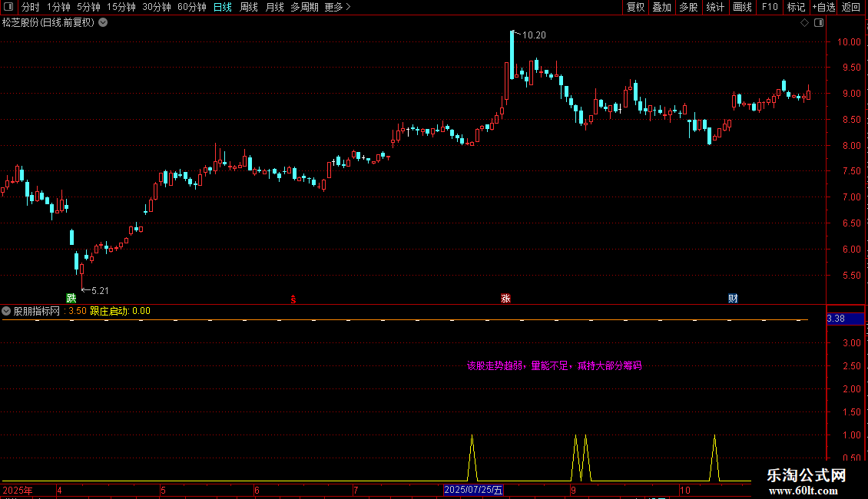Open the 统计 statistics button

click(x=715, y=7)
